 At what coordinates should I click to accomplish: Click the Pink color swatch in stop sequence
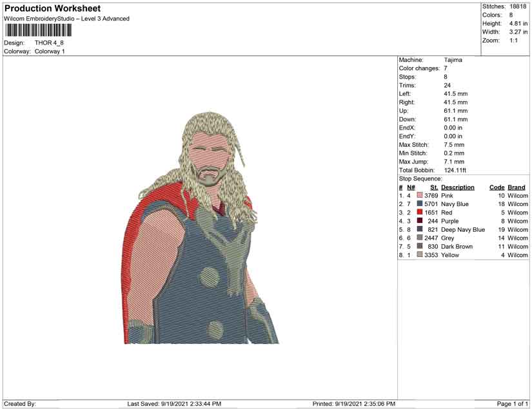[420, 195]
